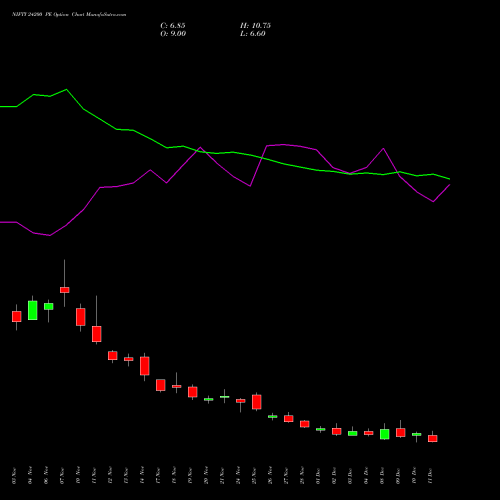This screenshot has height=500, width=500.
Task: Click the 03 Nov date label
Action: [14, 476]
